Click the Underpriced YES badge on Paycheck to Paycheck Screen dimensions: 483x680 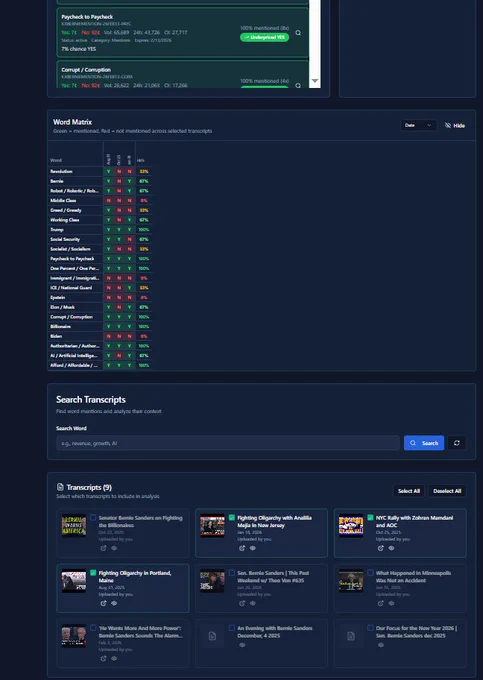tap(264, 37)
